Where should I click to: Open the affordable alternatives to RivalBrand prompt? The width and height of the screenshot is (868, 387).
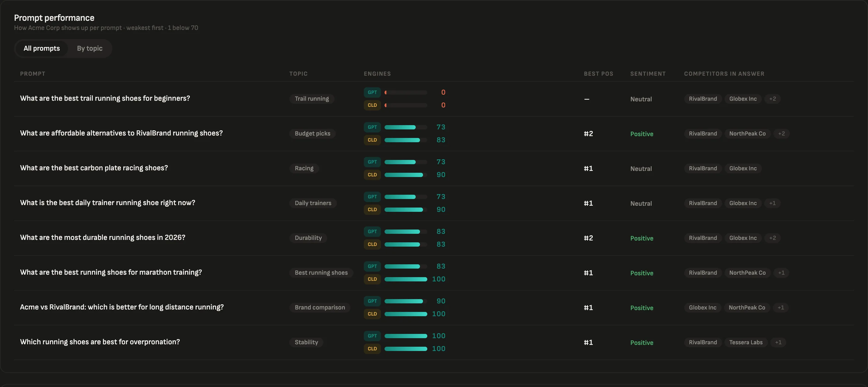[x=121, y=133]
